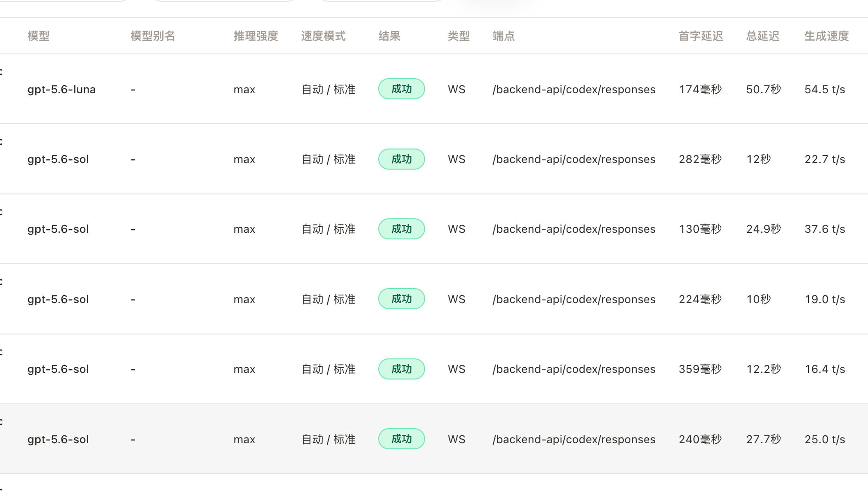Click the WS type in the 282毫秒 row
Screen dimensions: 868x491
click(x=456, y=159)
